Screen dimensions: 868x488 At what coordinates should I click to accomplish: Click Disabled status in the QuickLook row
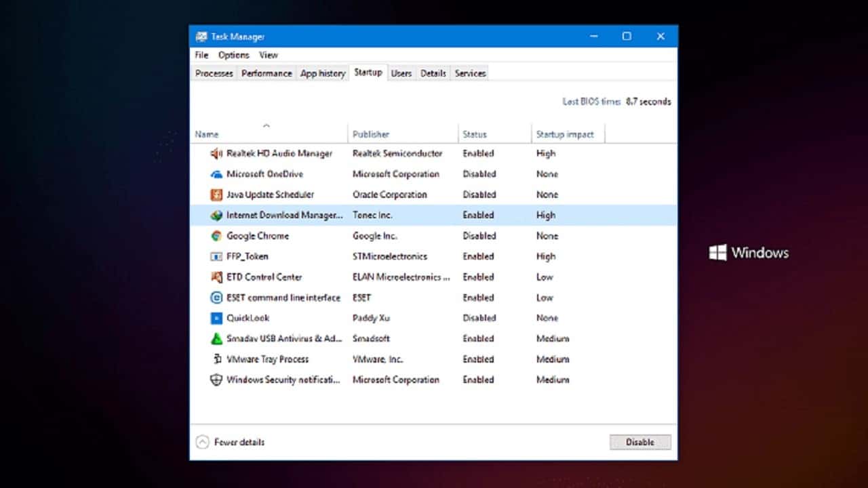[479, 318]
